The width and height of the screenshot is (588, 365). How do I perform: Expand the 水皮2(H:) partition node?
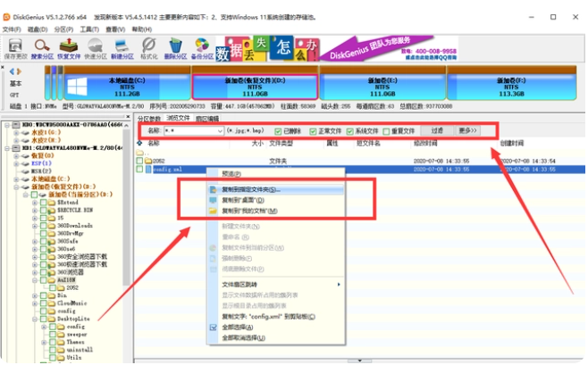16,140
